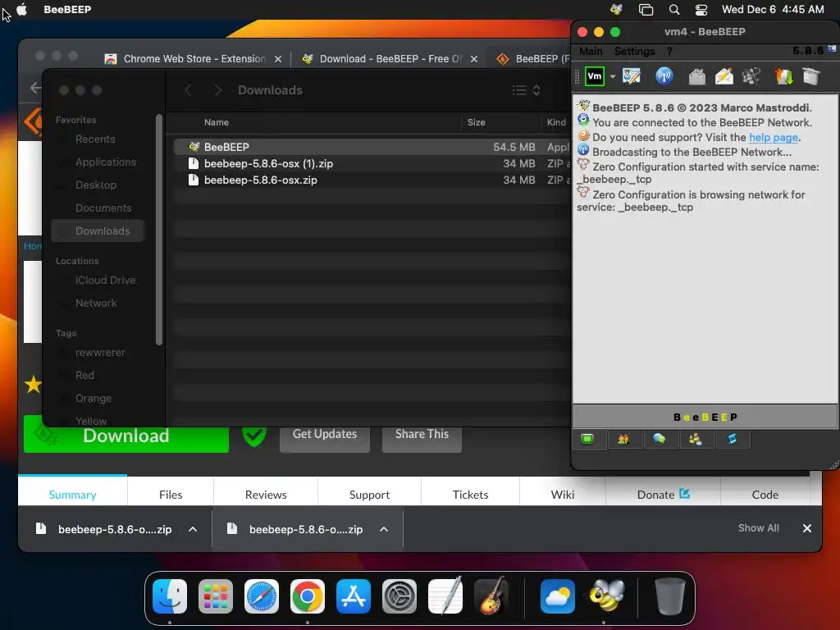Image resolution: width=840 pixels, height=630 pixels.
Task: Click the BeeBEEP logo bar button
Action: 705,417
